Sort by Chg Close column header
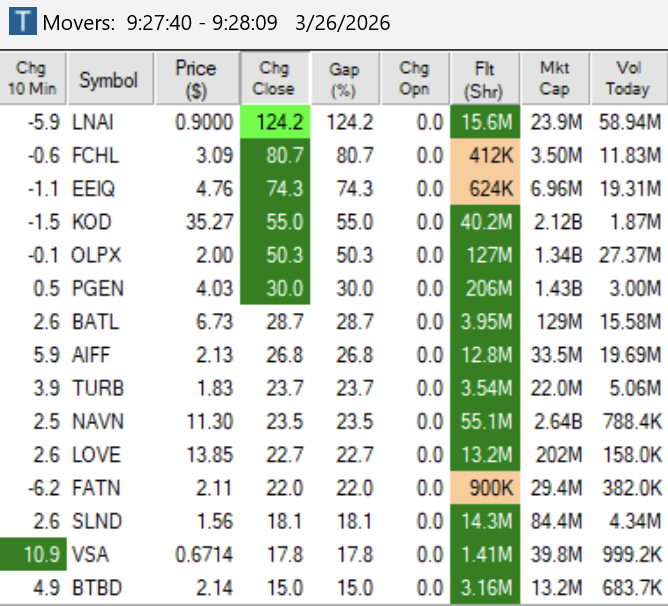 275,78
